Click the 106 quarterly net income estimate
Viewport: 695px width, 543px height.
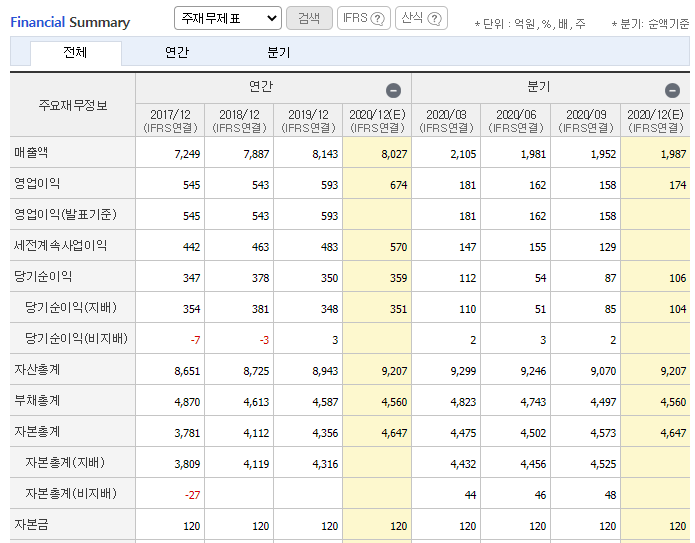678,278
